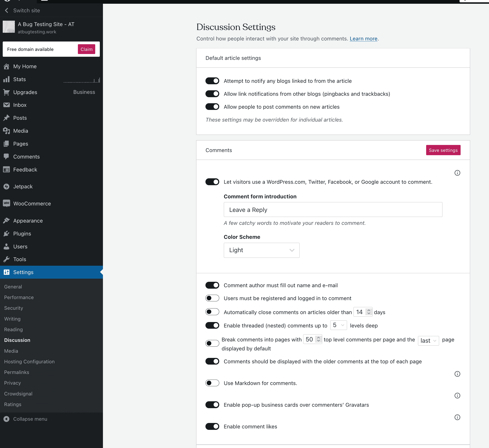Click the Collapse menu arrow icon
Screen dimensions: 489x448
click(6, 419)
